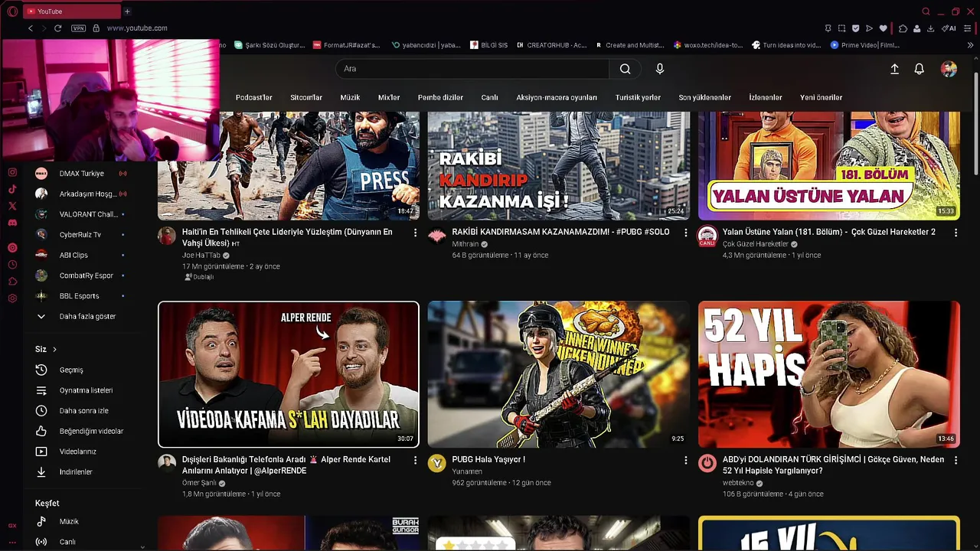Screen dimensions: 980x551
Task: Select the Podcast'ler filter chip
Action: tap(253, 98)
